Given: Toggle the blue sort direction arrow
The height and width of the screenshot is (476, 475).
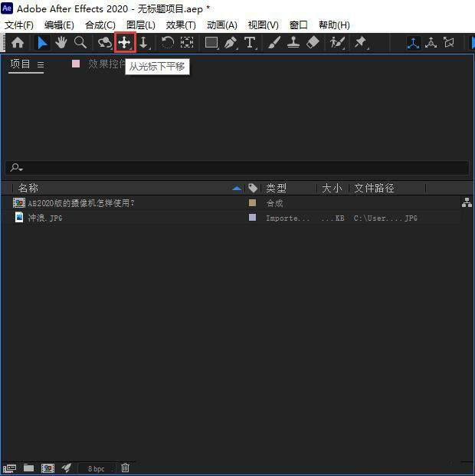Looking at the screenshot, I should point(237,189).
